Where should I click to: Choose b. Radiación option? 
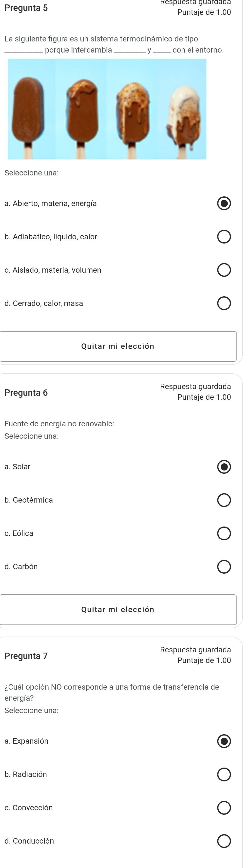(x=224, y=775)
